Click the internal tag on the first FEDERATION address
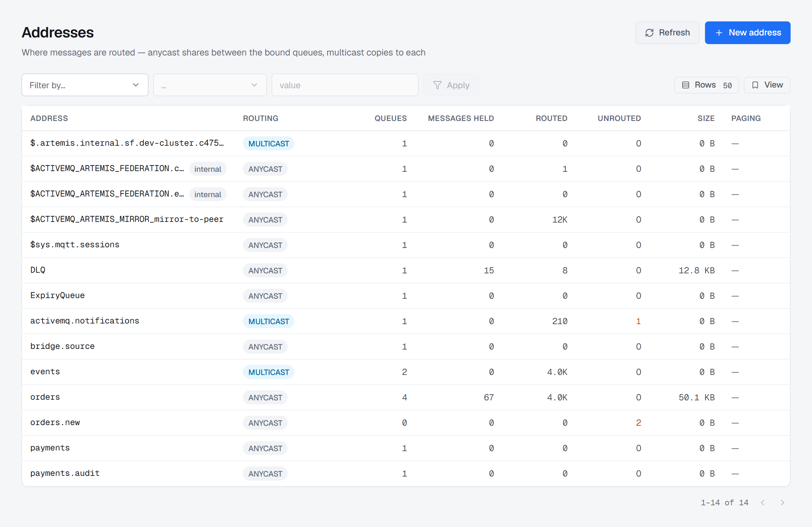This screenshot has width=812, height=527. [x=208, y=169]
